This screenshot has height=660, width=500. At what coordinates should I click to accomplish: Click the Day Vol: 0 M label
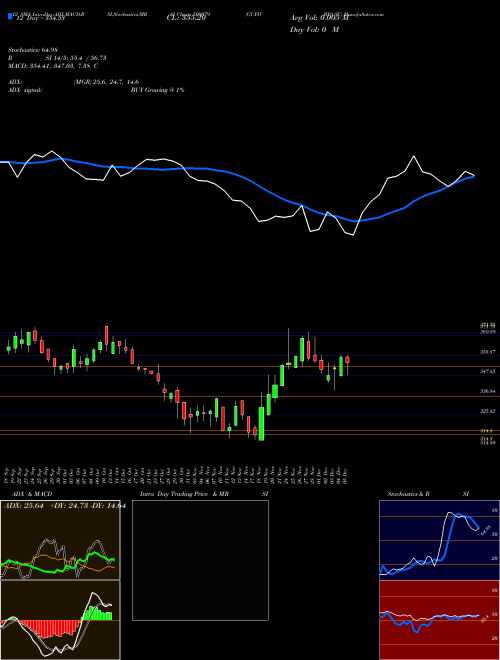coord(314,30)
